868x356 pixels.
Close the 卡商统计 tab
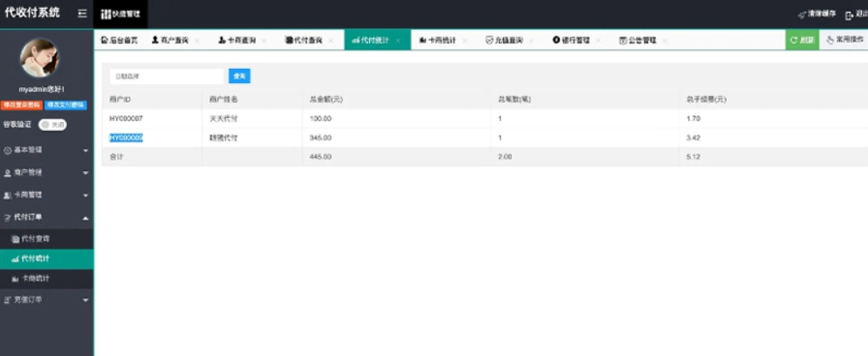(464, 41)
